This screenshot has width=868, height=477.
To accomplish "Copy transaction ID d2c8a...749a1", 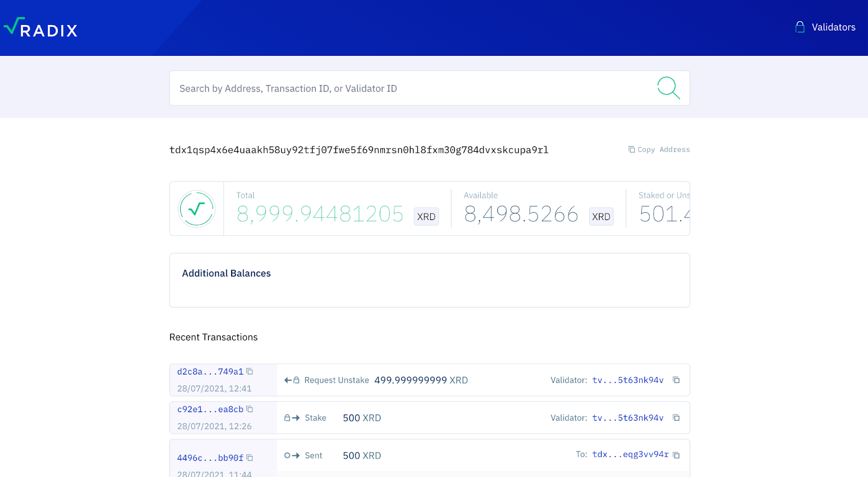I will [250, 371].
